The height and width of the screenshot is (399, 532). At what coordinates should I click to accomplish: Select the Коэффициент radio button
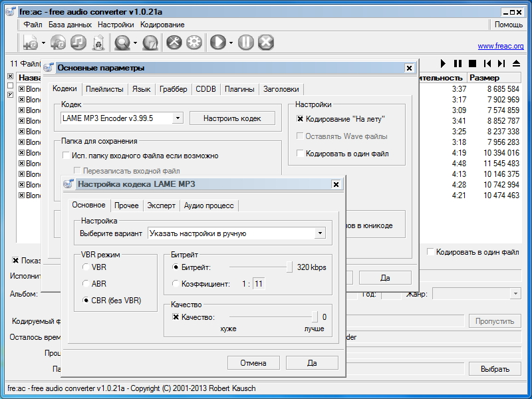click(x=176, y=284)
